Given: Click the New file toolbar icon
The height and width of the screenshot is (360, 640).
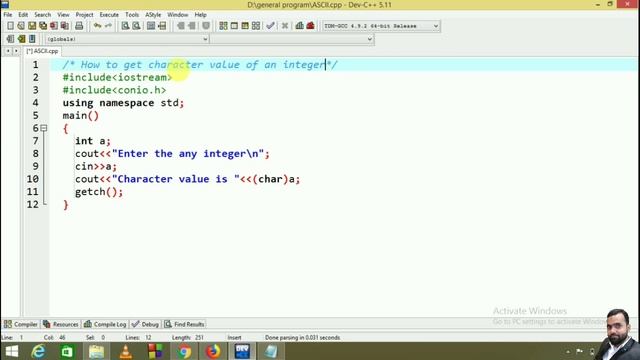Looking at the screenshot, I should (x=11, y=26).
